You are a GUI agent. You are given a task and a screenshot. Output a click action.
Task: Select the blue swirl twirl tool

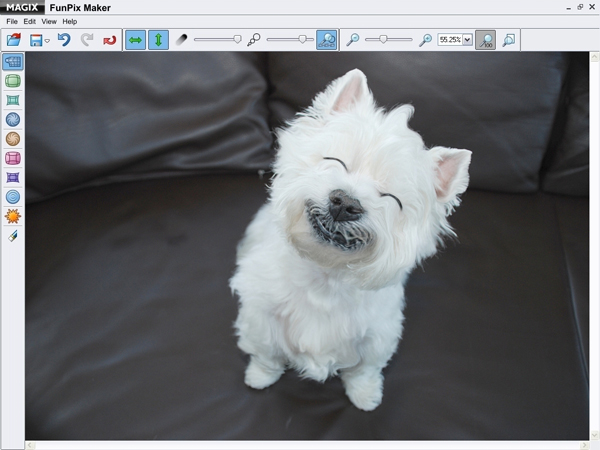tap(13, 120)
